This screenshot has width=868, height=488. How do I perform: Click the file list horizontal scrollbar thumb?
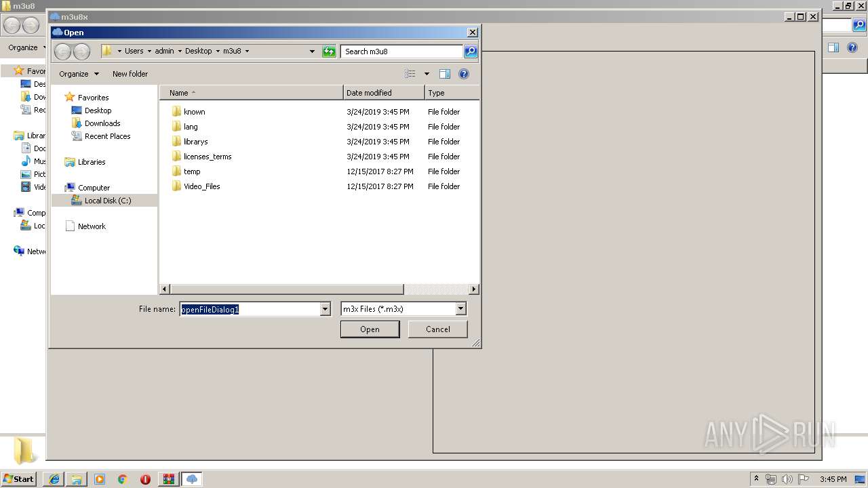(287, 289)
